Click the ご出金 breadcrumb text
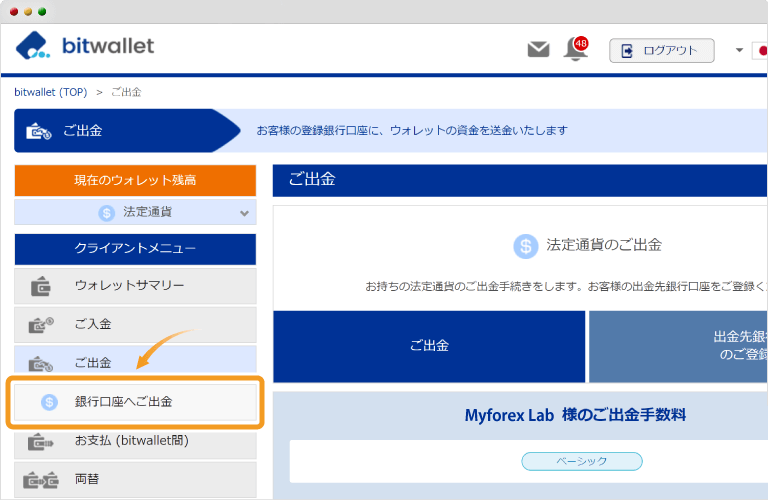768x500 pixels. (x=126, y=92)
